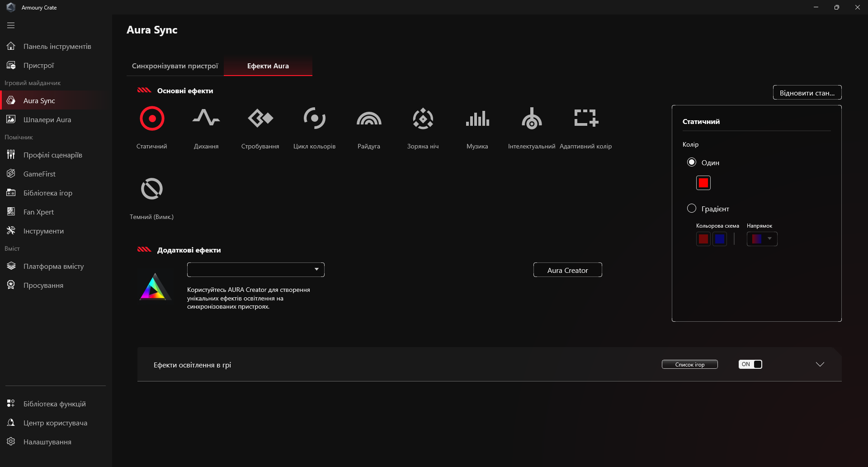Screen dimensions: 868x467
Task: Click the Aura Sync page title
Action: point(152,30)
